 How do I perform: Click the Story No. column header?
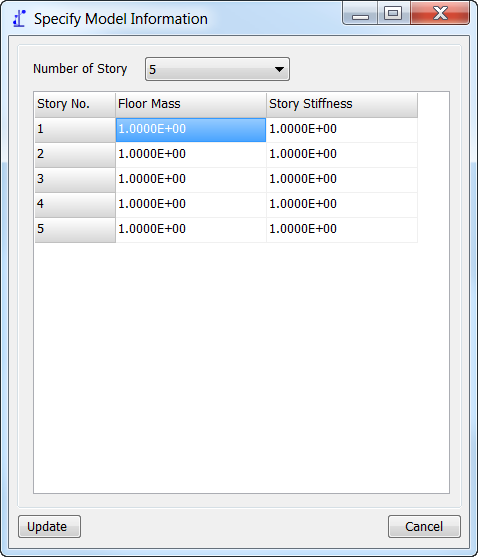click(x=75, y=105)
